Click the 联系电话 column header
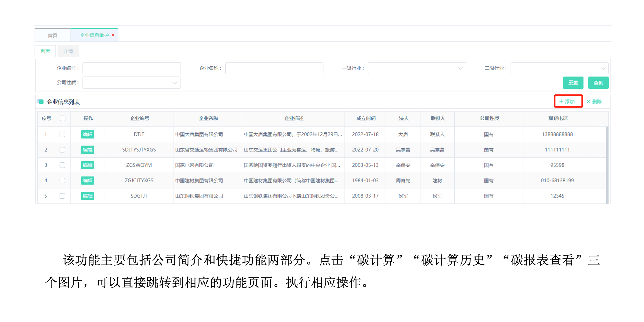The height and width of the screenshot is (322, 644). coord(557,118)
